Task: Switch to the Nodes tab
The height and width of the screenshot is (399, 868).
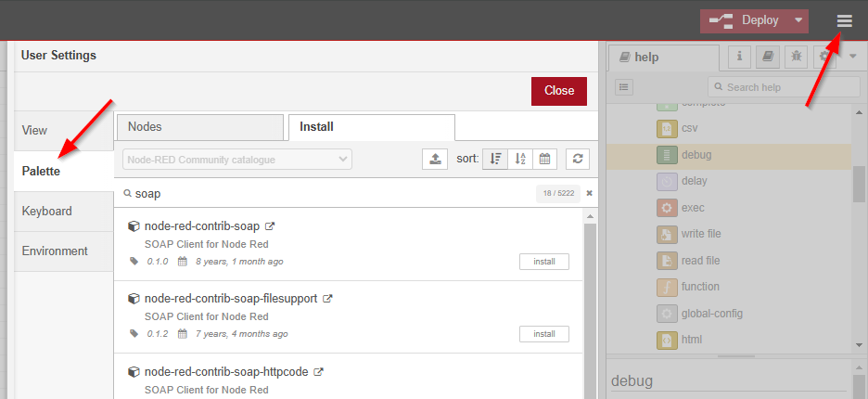Action: coord(199,127)
